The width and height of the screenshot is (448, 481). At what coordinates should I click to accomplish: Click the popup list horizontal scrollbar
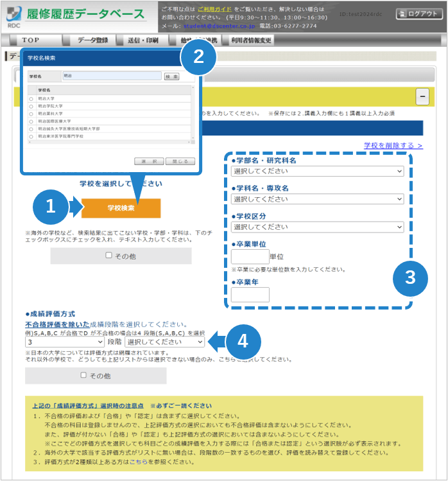[110, 143]
